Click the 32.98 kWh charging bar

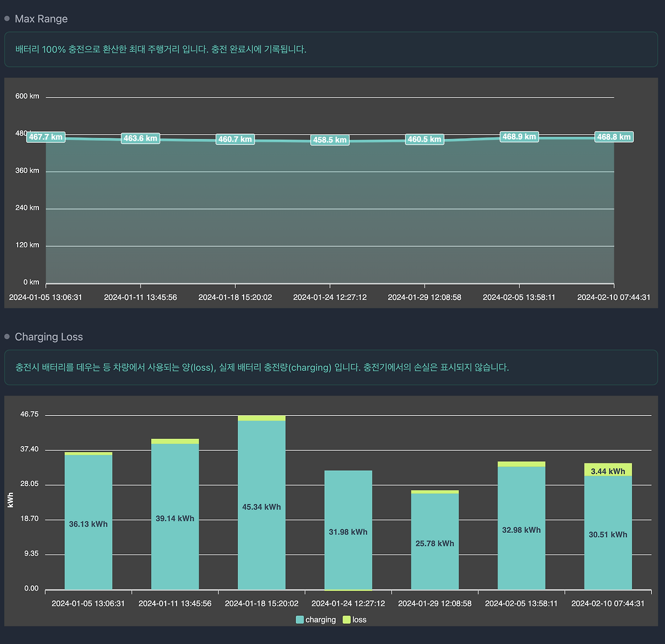[x=522, y=528]
